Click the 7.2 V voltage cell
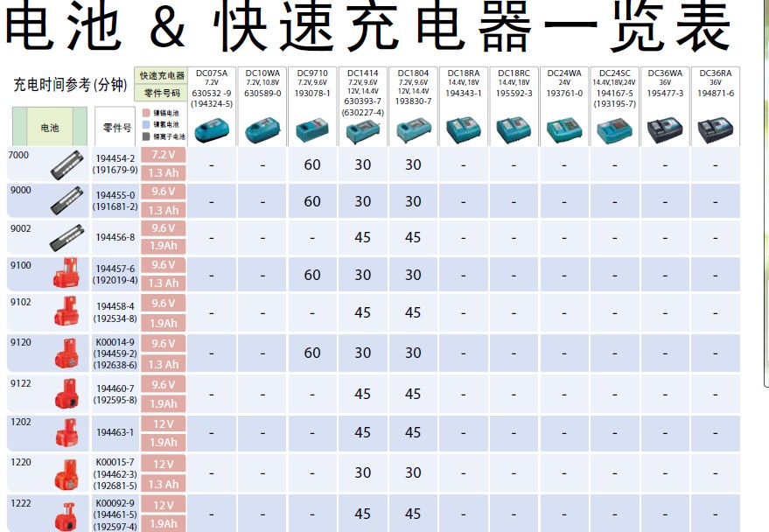The image size is (769, 532). click(164, 155)
